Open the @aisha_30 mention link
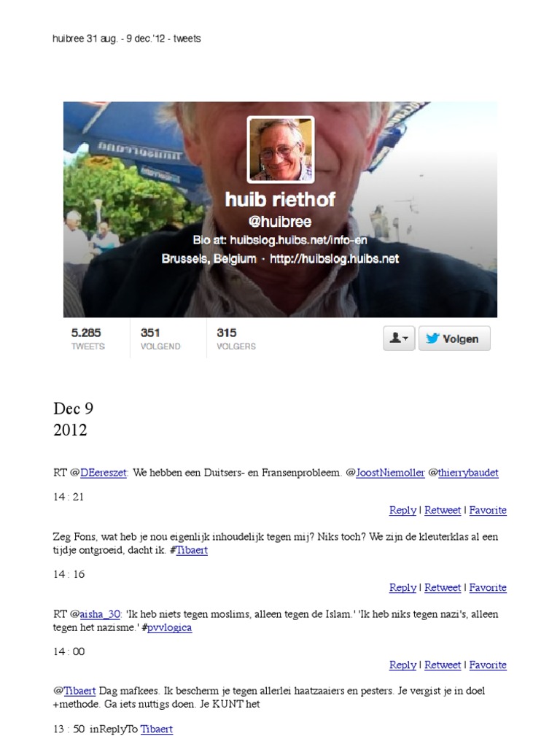The width and height of the screenshot is (560, 747). (x=100, y=614)
